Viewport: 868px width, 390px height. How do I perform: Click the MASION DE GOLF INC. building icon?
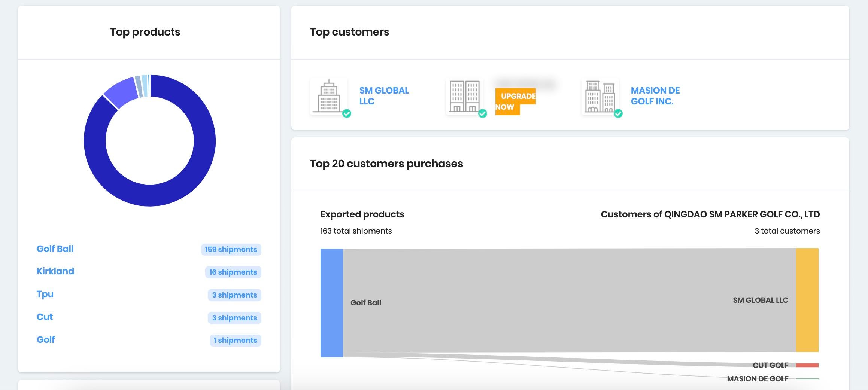[600, 96]
